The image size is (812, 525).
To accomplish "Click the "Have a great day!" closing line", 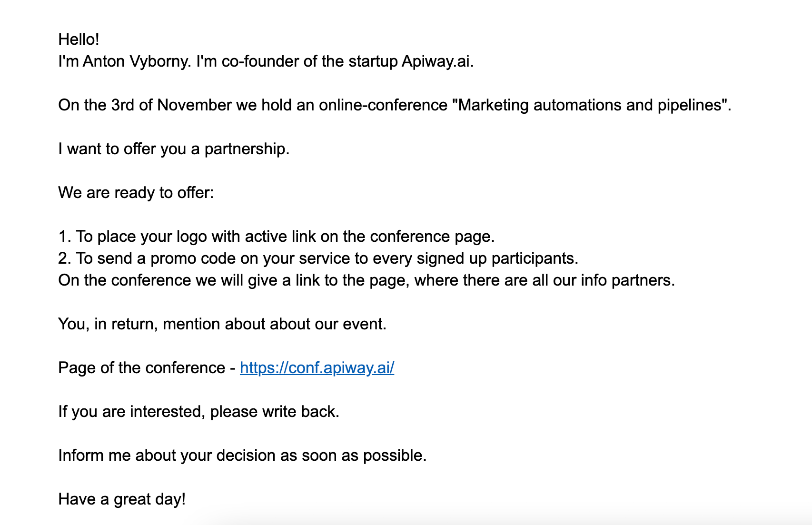I will tap(122, 499).
